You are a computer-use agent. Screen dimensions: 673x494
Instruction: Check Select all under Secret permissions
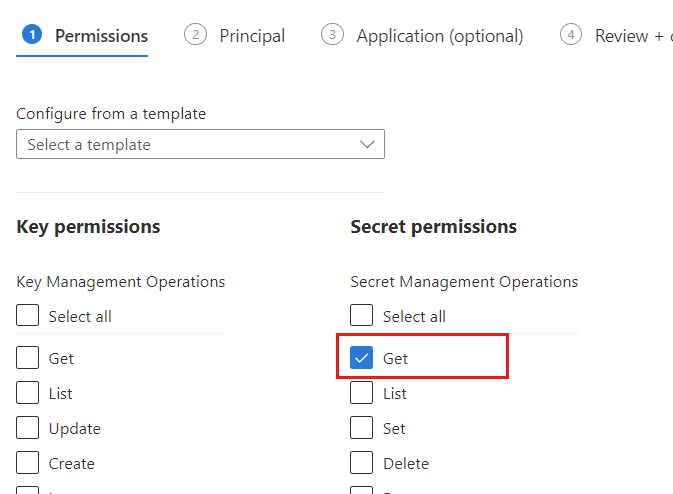[362, 317]
